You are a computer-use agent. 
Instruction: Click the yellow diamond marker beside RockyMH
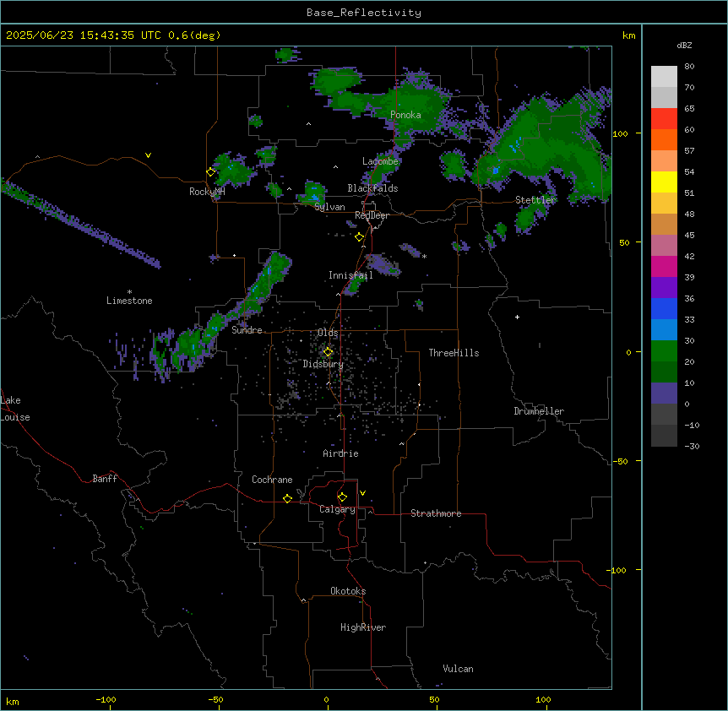tap(211, 172)
